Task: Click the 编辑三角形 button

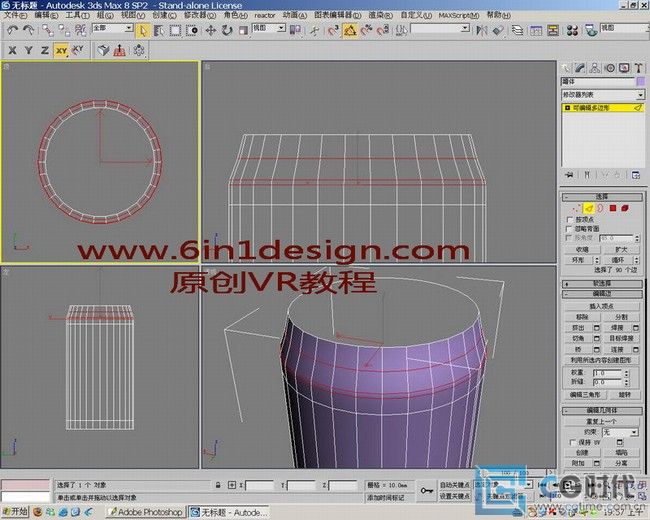Action: [x=585, y=395]
